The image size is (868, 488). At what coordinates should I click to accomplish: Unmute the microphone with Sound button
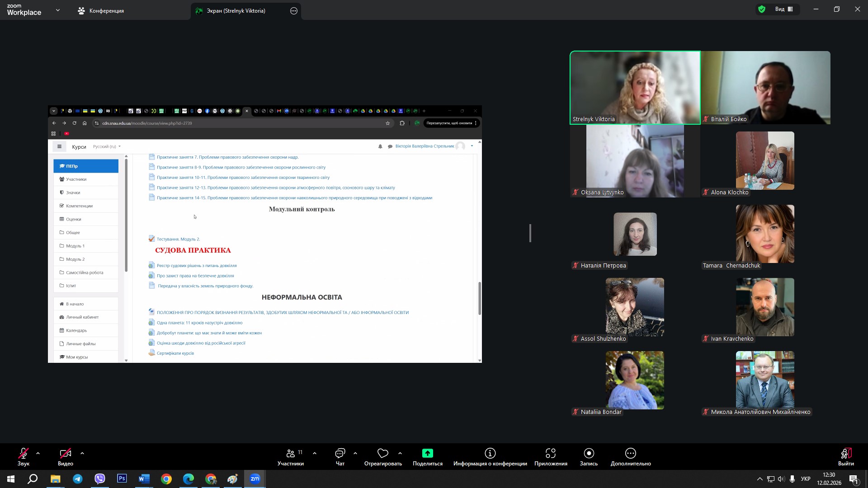tap(24, 454)
